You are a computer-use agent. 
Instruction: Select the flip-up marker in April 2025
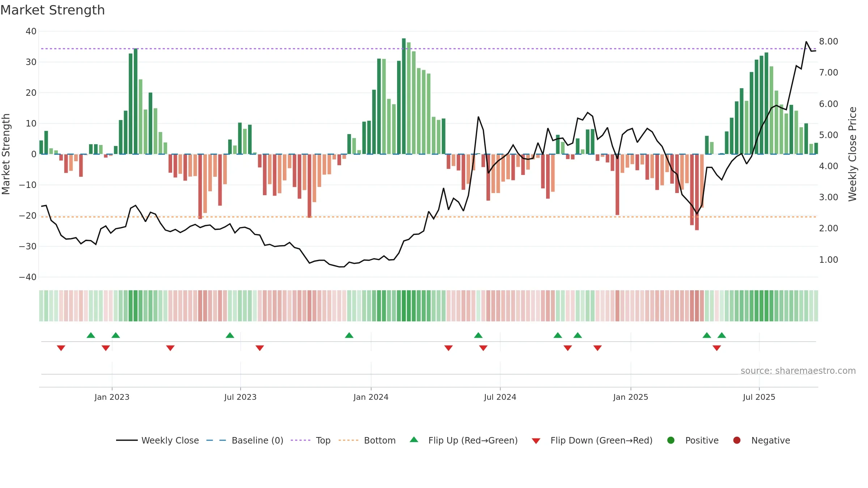707,335
